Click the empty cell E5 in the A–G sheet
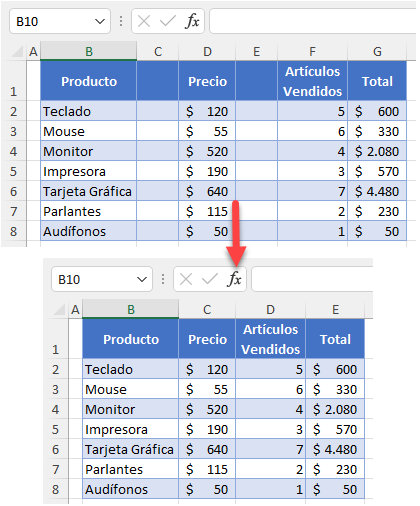This screenshot has width=420, height=506. coord(256,171)
